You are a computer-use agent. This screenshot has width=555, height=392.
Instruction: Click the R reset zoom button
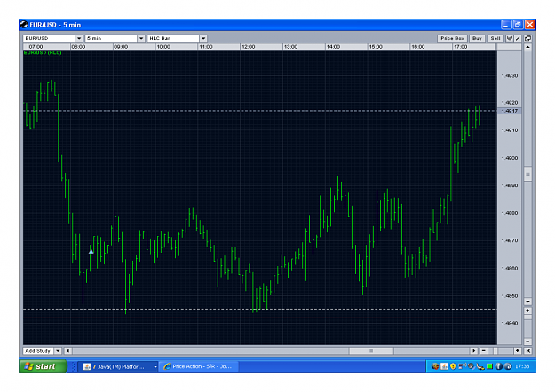pyautogui.click(x=527, y=350)
